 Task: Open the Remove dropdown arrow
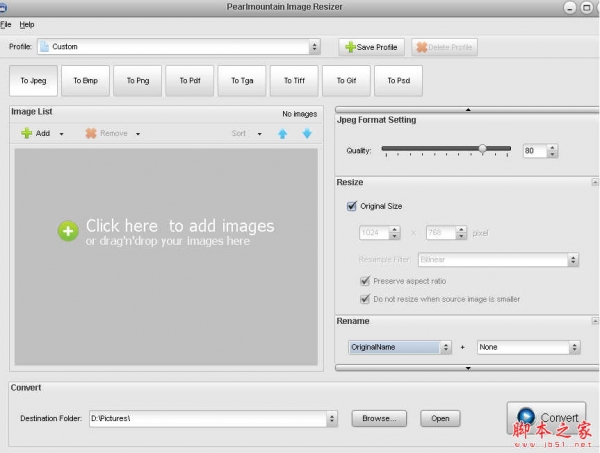pos(138,134)
